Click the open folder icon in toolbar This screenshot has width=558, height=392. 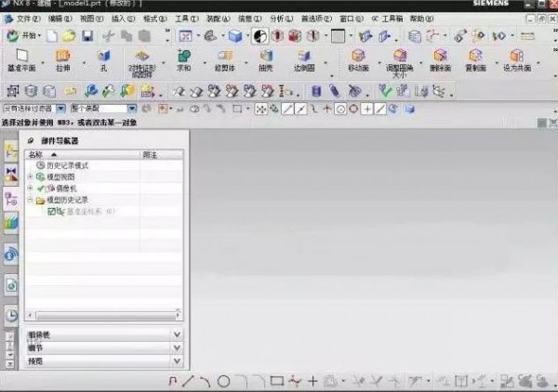click(x=70, y=36)
